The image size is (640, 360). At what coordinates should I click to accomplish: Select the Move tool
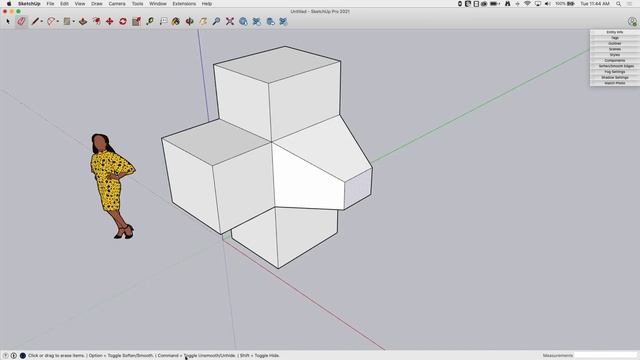click(109, 21)
